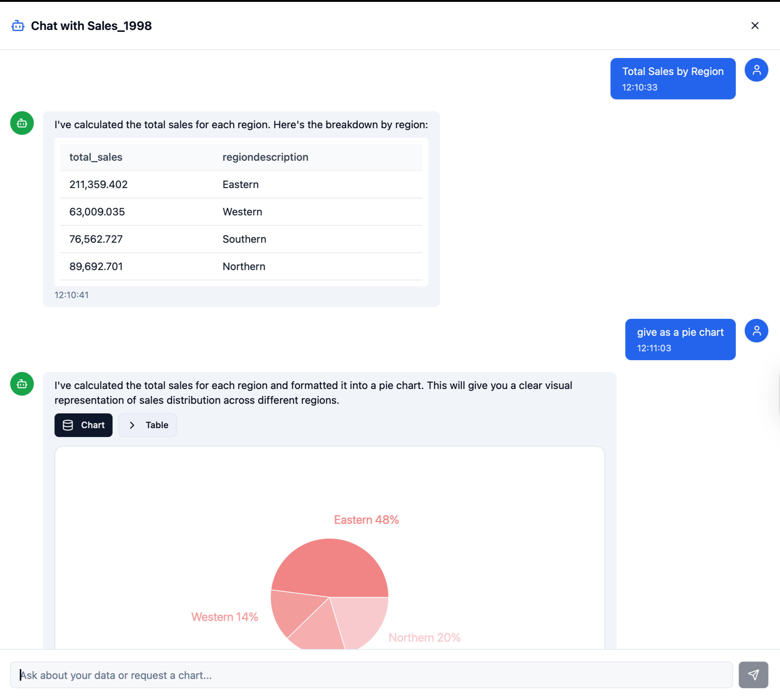
Task: Click the total_sales column header
Action: (96, 157)
